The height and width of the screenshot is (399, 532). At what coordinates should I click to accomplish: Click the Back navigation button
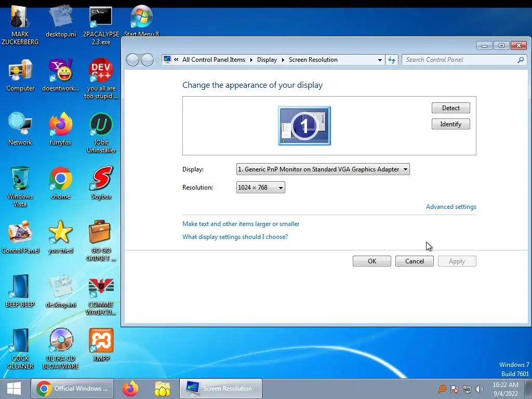pos(132,60)
